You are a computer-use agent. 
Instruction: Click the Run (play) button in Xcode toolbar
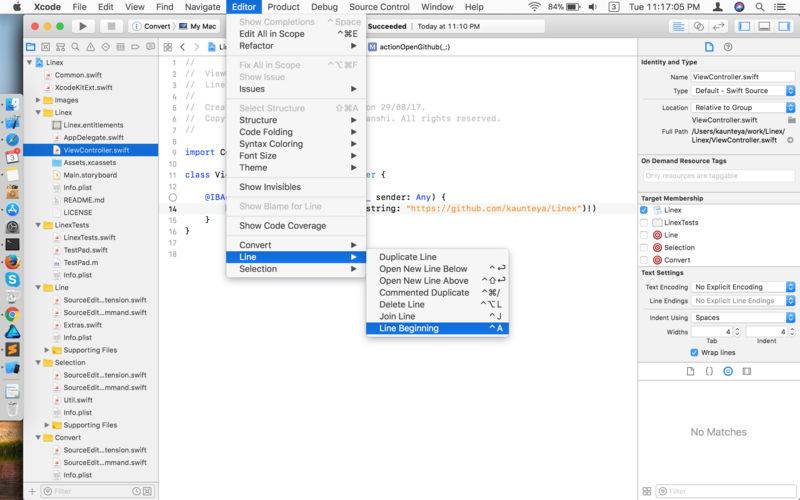click(83, 26)
